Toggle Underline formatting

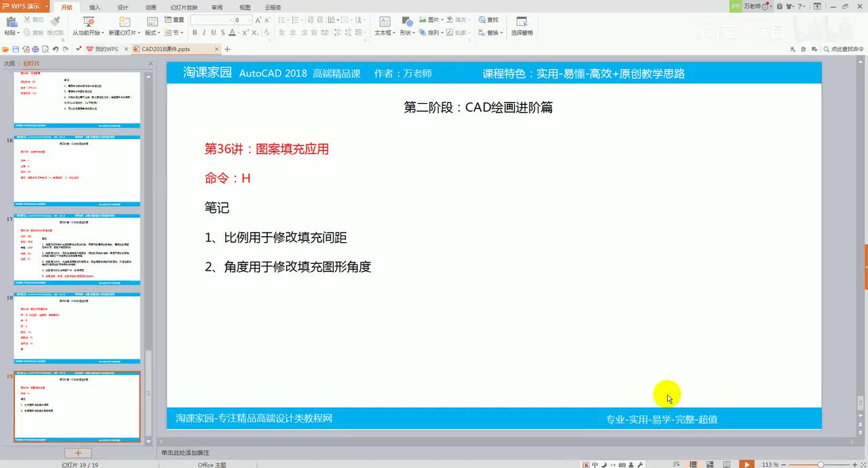coord(214,33)
